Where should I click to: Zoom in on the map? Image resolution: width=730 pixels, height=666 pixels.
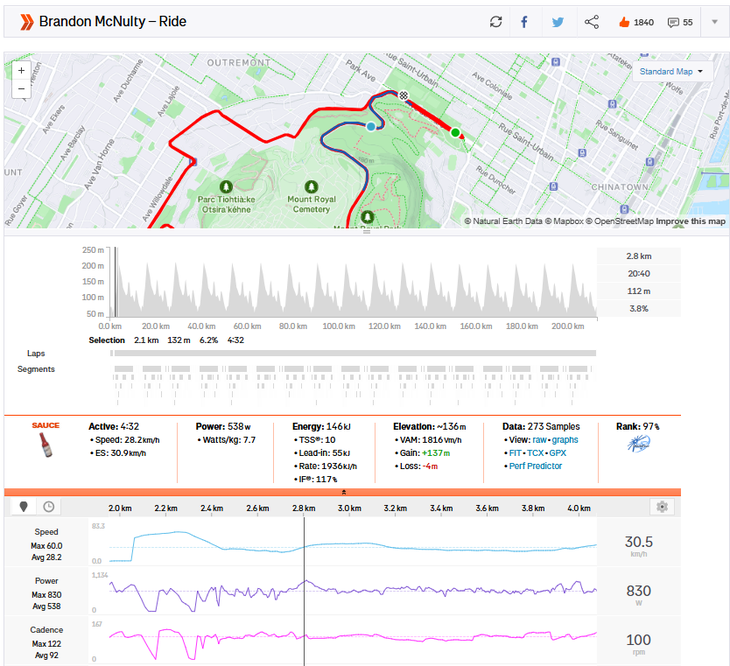(21, 71)
